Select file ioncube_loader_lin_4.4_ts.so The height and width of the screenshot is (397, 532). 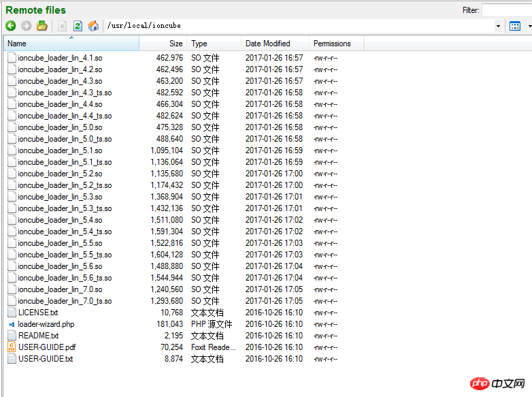[65, 116]
